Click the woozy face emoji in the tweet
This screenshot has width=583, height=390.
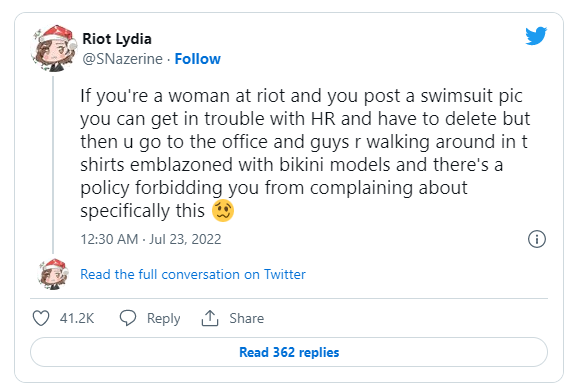click(223, 211)
